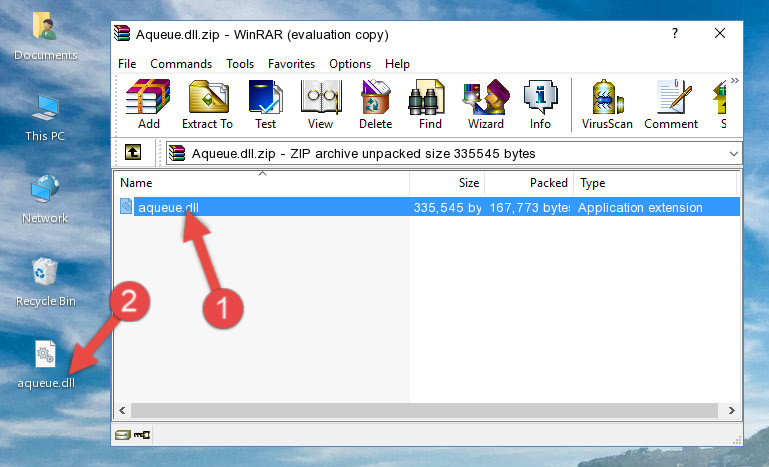
Task: Open the Favorites menu
Action: click(x=291, y=64)
